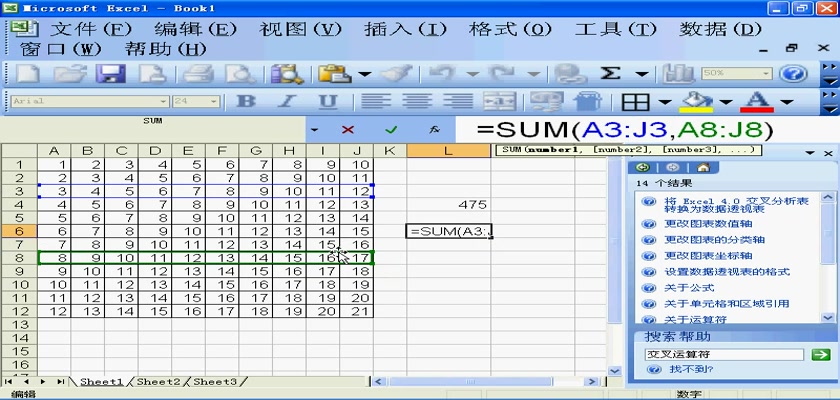The height and width of the screenshot is (400, 840).
Task: Click the help search text field
Action: tap(724, 354)
